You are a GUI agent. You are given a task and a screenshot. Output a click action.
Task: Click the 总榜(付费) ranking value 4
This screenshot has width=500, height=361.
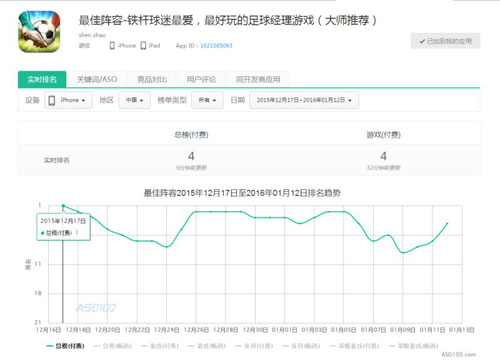(191, 156)
